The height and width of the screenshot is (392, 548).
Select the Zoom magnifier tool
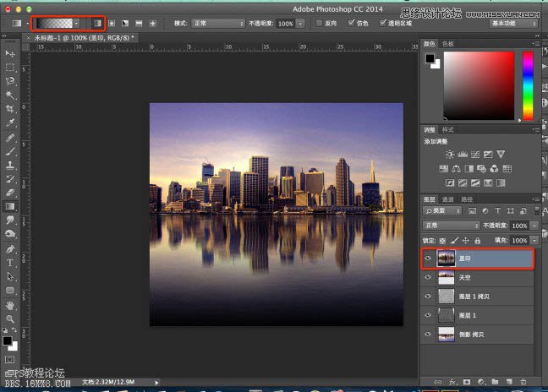(10, 319)
